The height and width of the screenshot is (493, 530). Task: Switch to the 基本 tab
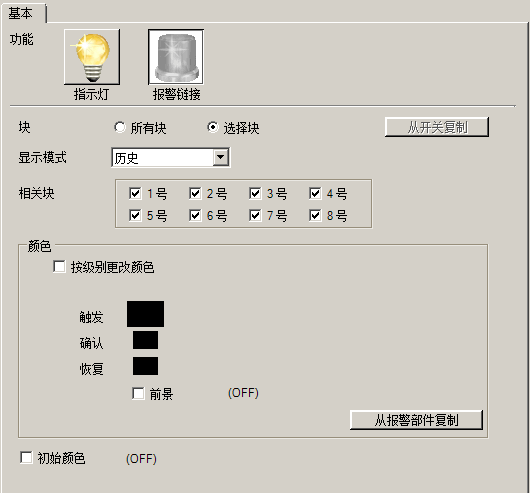tap(22, 14)
